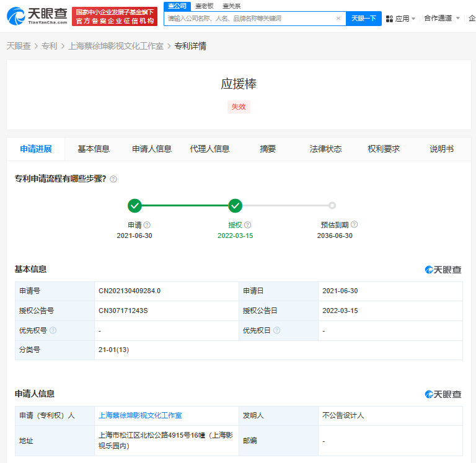Switch to the 权利要求 tab
476x463 pixels.
384,149
